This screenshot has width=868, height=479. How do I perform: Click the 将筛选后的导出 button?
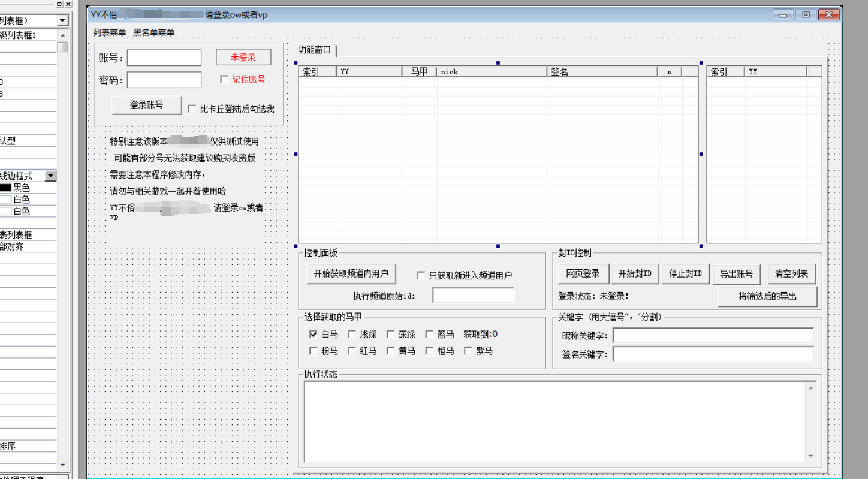pos(767,297)
